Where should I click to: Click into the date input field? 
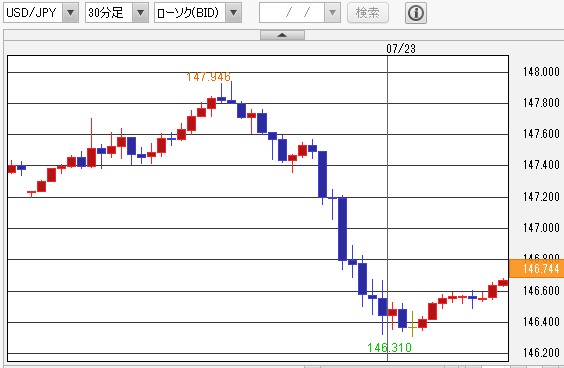[x=292, y=13]
